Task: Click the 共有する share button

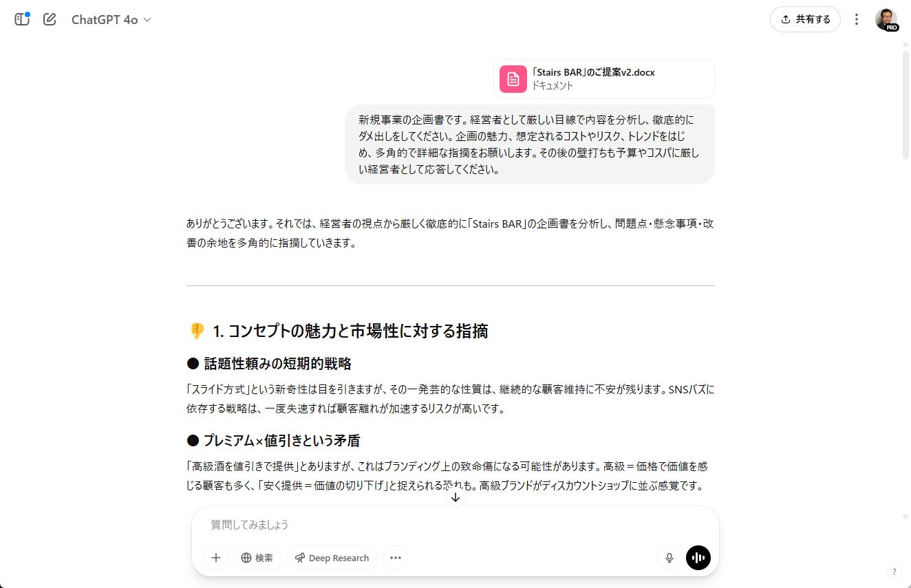Action: pyautogui.click(x=805, y=19)
